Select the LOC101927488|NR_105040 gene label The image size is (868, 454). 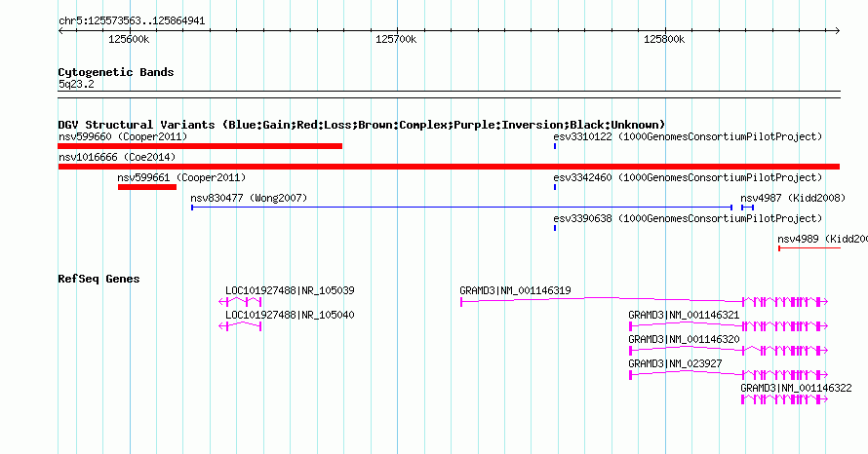pos(290,315)
